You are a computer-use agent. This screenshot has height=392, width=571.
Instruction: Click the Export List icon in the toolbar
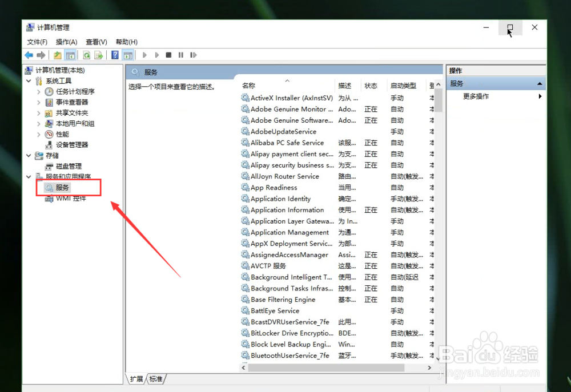click(99, 55)
